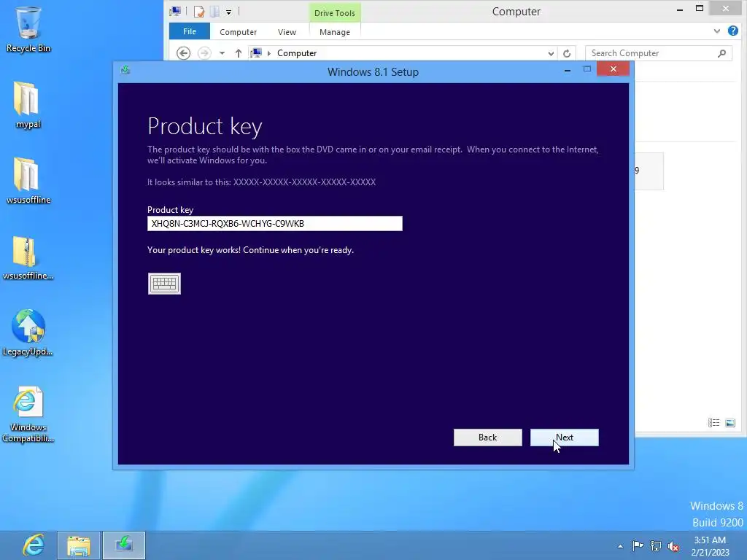This screenshot has height=560, width=747.
Task: Click the Back button in Setup
Action: [488, 437]
